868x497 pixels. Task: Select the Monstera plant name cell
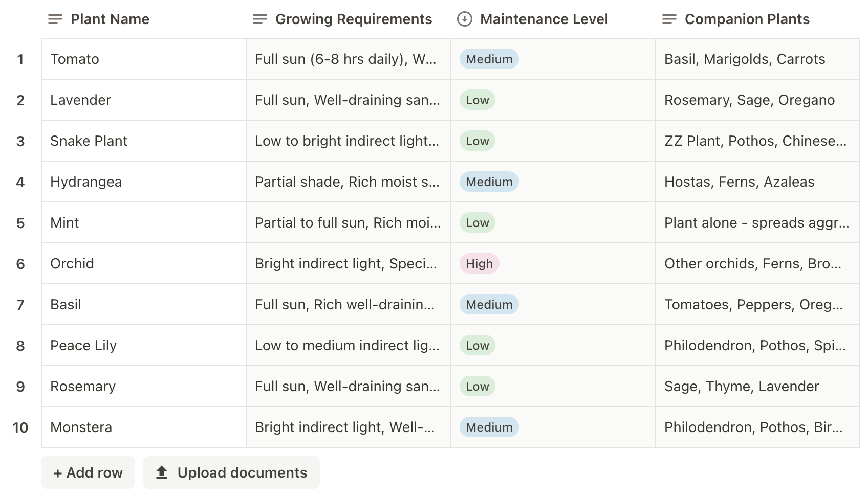pos(144,427)
